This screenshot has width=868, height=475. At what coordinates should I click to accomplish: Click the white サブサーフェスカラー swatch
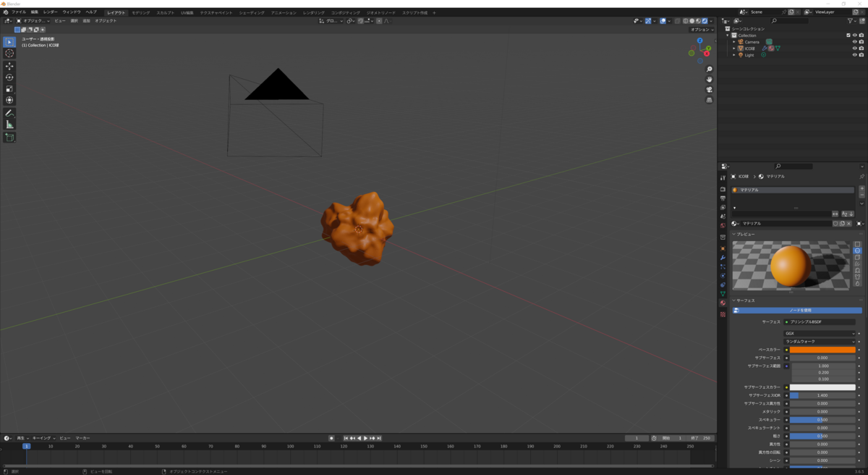822,387
